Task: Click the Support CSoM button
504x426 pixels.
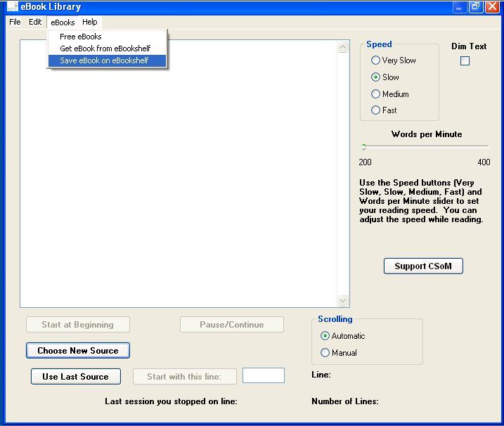Action: [423, 266]
